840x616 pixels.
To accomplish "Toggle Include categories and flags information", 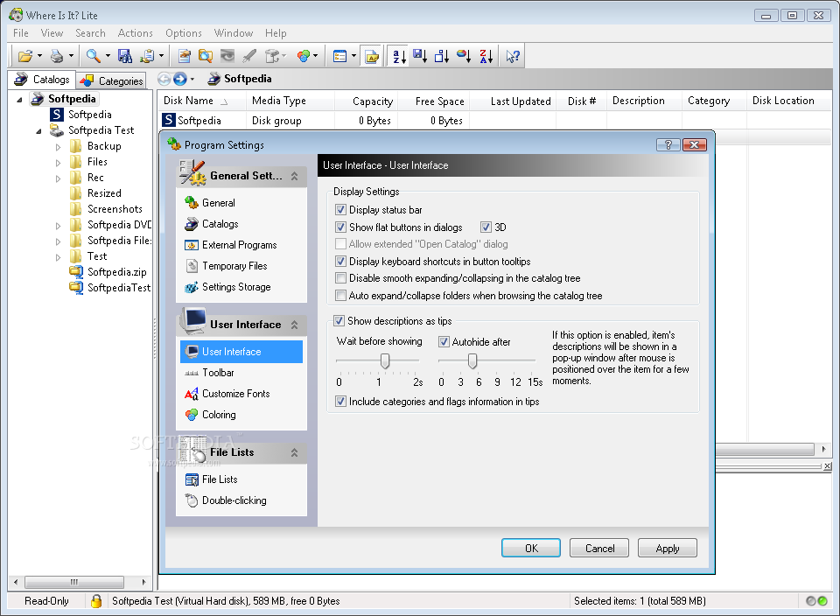I will (340, 402).
